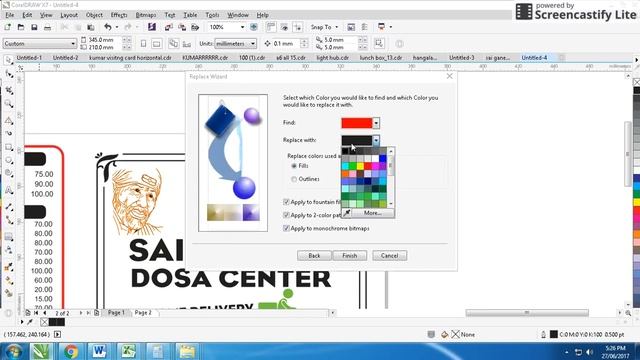Pick the yellow swatch in color popup

coord(360,166)
